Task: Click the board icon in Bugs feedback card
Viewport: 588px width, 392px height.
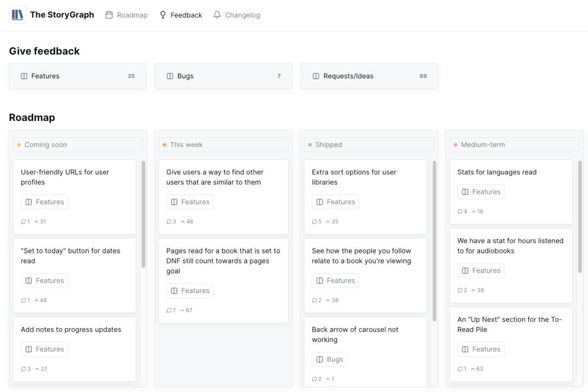Action: pos(170,76)
